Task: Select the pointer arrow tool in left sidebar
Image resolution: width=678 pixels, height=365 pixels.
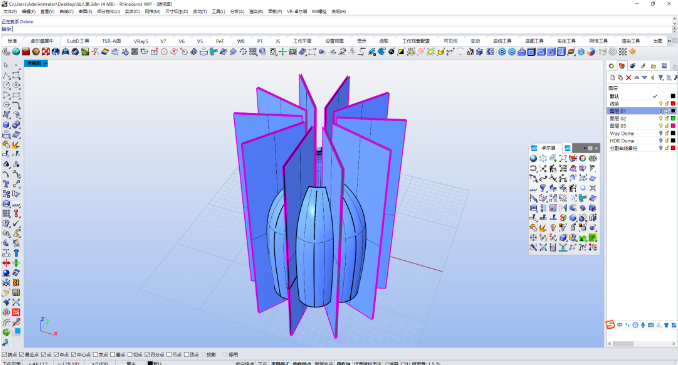Action: click(x=6, y=65)
